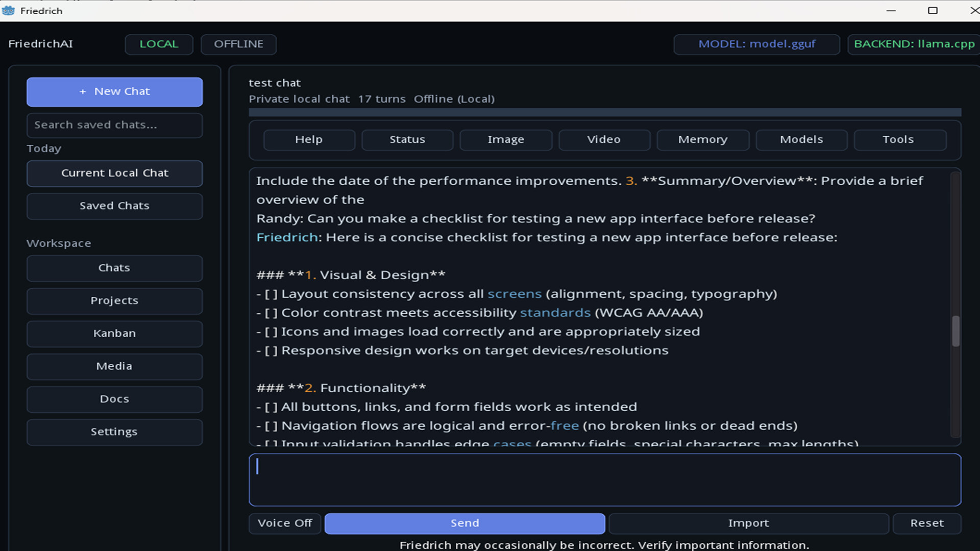Click the Friedrich app icon in title bar
The image size is (980, 551).
click(x=8, y=10)
